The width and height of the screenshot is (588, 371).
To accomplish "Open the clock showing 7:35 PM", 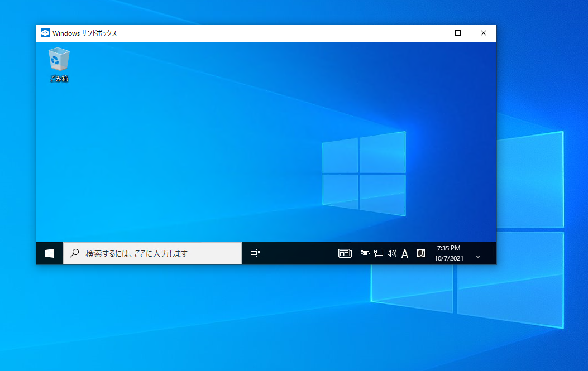I will pos(449,253).
